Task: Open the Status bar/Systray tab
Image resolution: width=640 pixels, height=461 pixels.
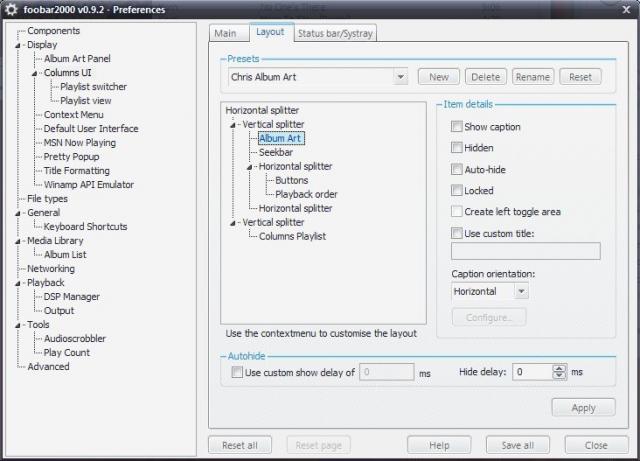Action: pos(335,33)
